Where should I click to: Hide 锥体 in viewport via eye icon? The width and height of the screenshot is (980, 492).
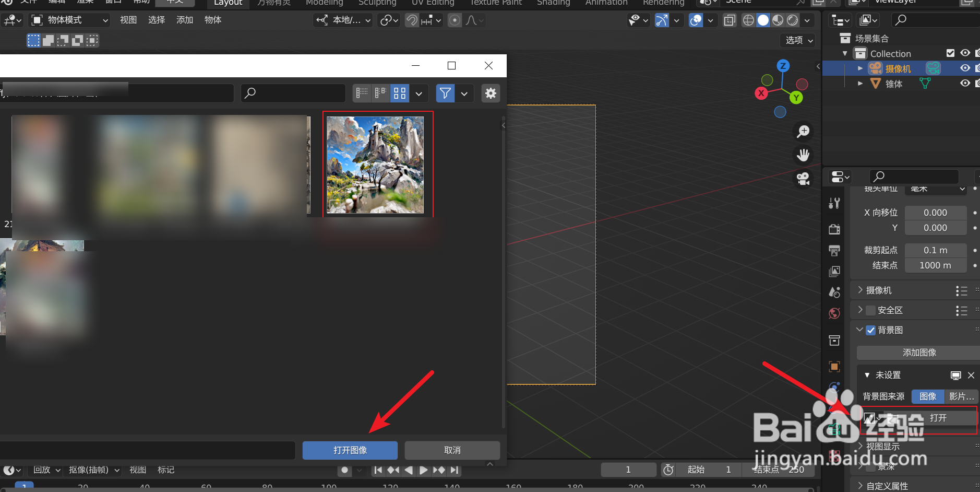[965, 84]
